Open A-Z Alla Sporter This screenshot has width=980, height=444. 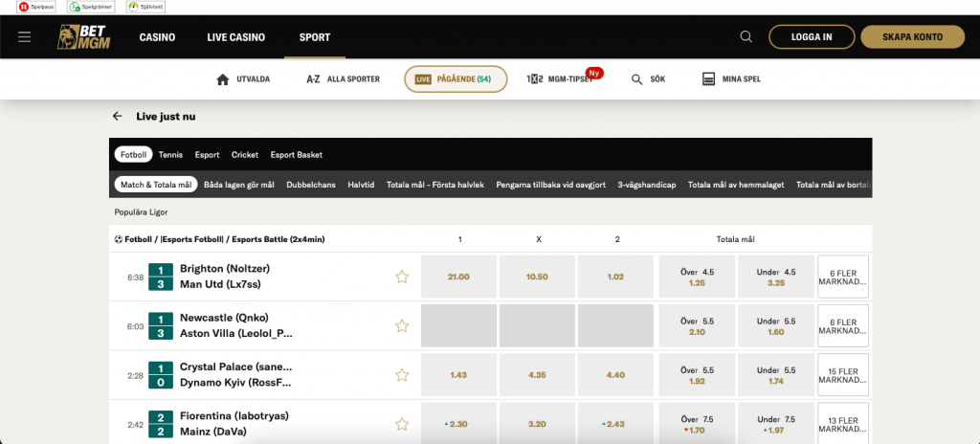[344, 79]
